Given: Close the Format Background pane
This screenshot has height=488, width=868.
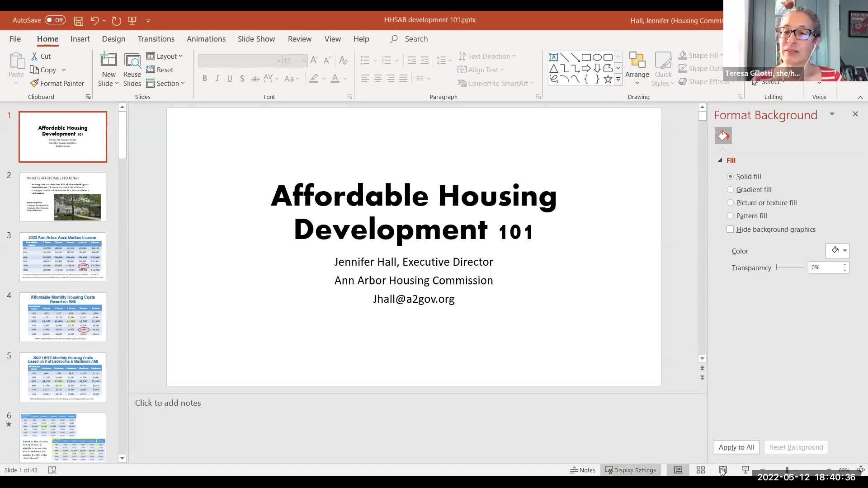Looking at the screenshot, I should 855,114.
